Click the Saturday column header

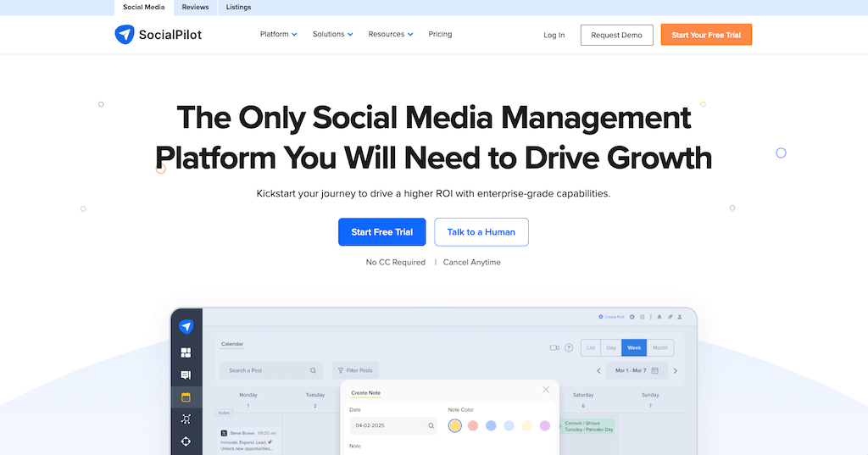[583, 395]
